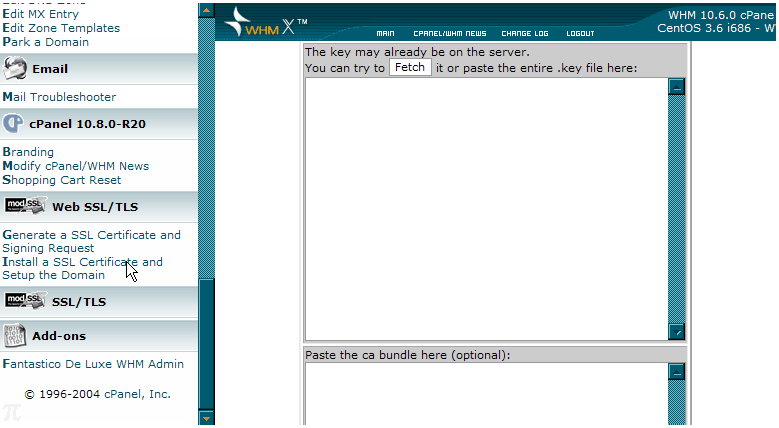Click the Fetch button for the key
Image resolution: width=779 pixels, height=428 pixels.
click(410, 67)
